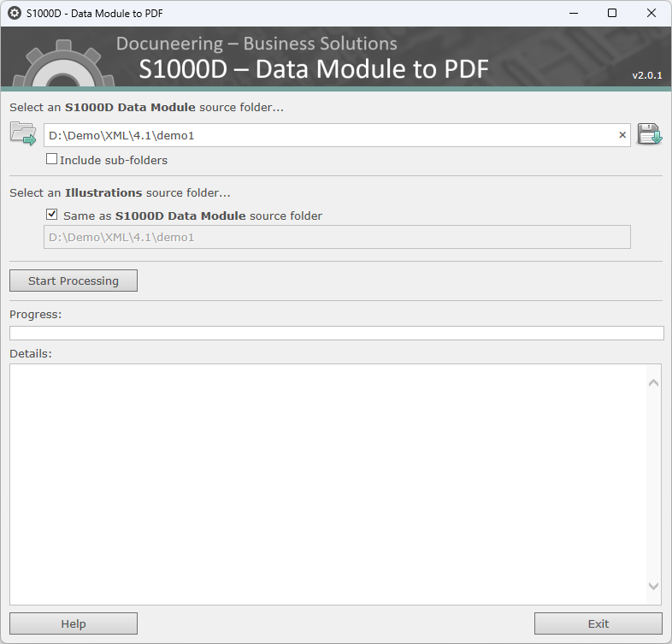Click the S1000D Data Module source folder field
Viewport: 672px width, 644px height.
337,135
